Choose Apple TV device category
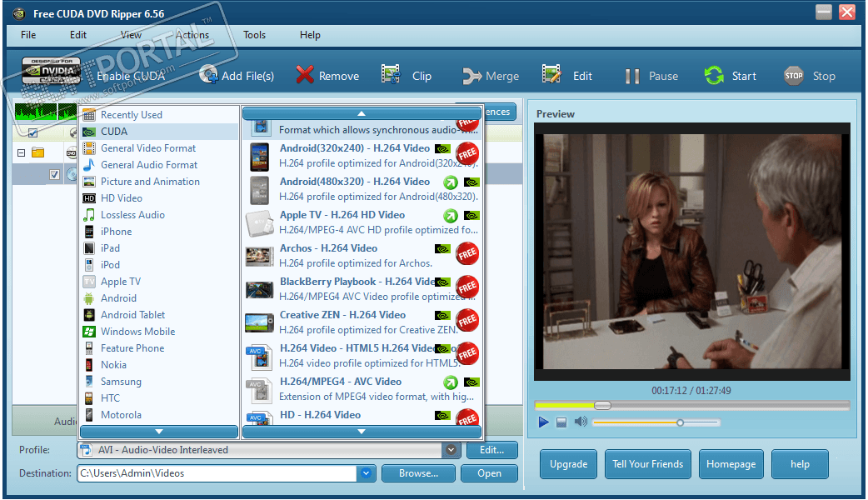 click(x=159, y=282)
